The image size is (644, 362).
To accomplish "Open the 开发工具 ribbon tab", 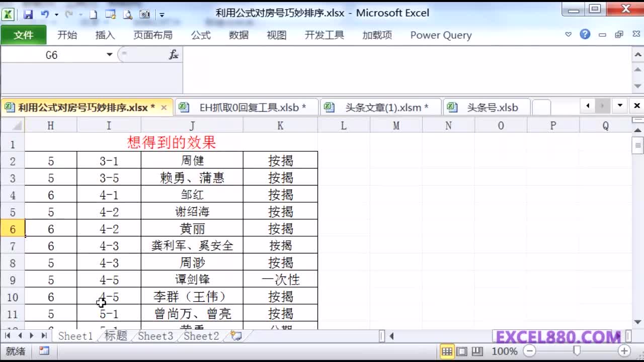I will (x=324, y=35).
